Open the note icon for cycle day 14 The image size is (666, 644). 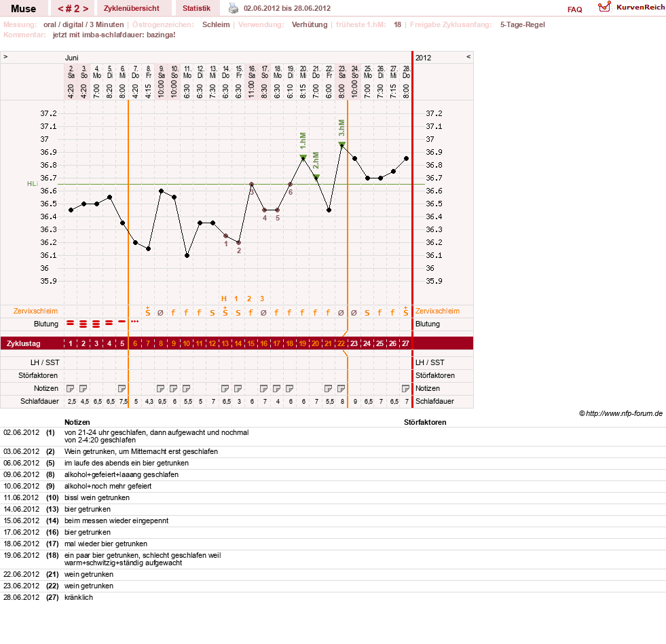click(238, 388)
